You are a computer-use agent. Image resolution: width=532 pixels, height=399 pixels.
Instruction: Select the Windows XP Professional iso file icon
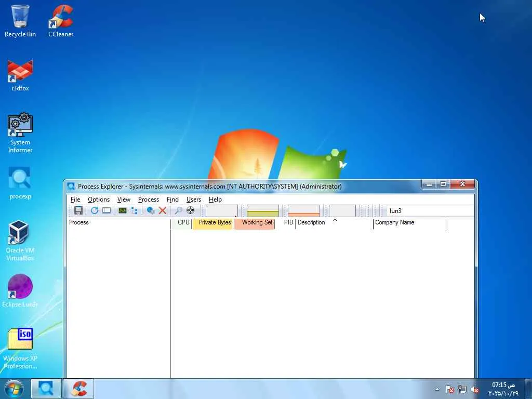click(20, 349)
